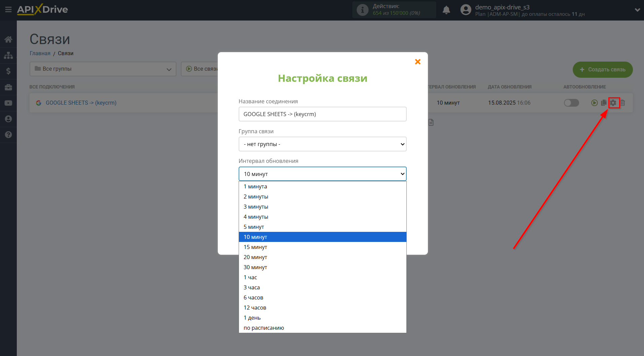Run the connection with play icon
The width and height of the screenshot is (644, 356).
[x=594, y=103]
